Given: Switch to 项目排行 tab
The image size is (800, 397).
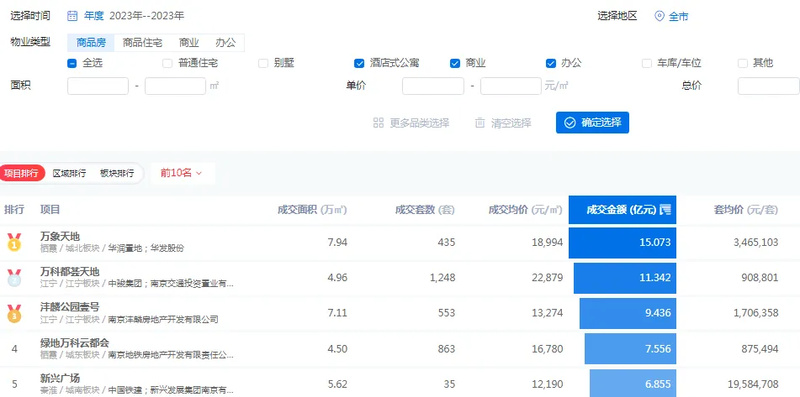Looking at the screenshot, I should point(22,173).
